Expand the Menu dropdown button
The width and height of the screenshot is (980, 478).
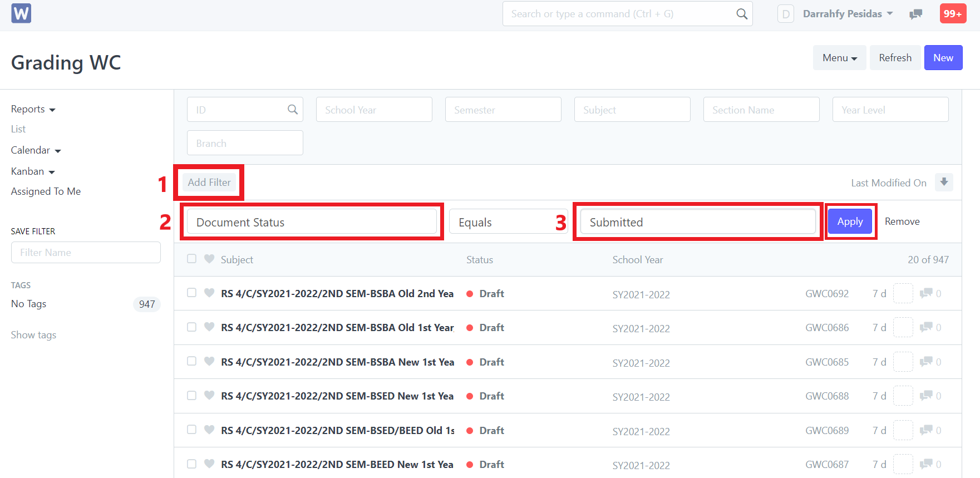point(839,58)
